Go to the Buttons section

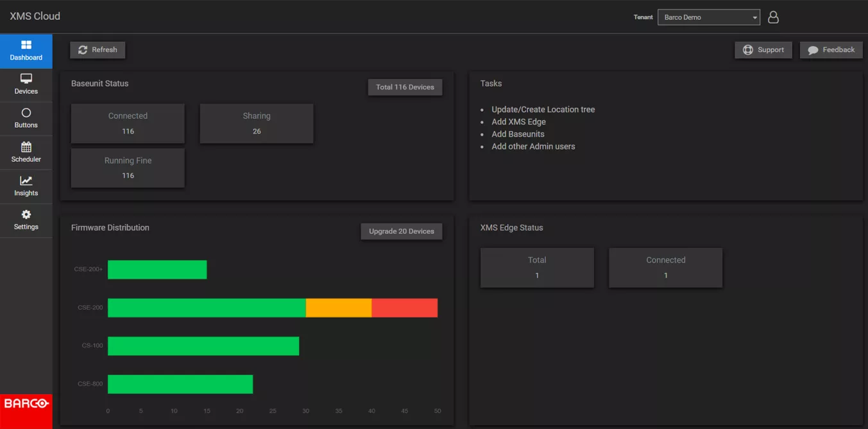coord(26,119)
